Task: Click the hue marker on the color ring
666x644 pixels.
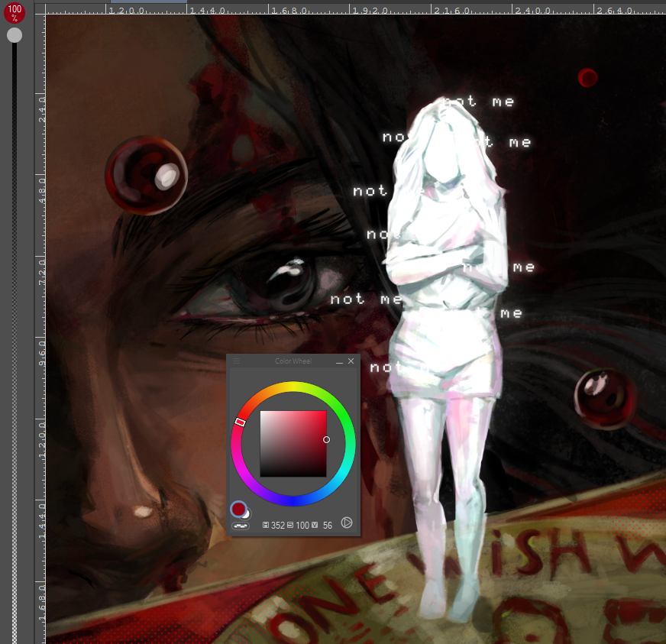Action: point(240,422)
